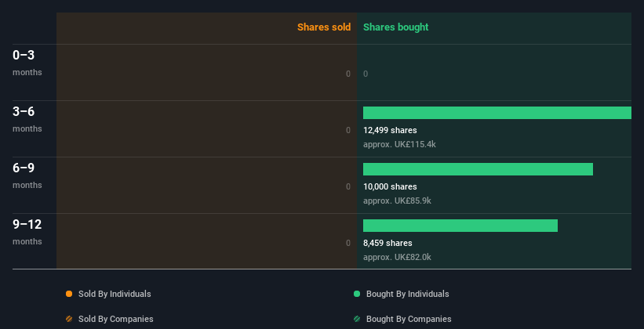This screenshot has width=644, height=329.
Task: Click the 0–3 months row label
Action: (27, 63)
